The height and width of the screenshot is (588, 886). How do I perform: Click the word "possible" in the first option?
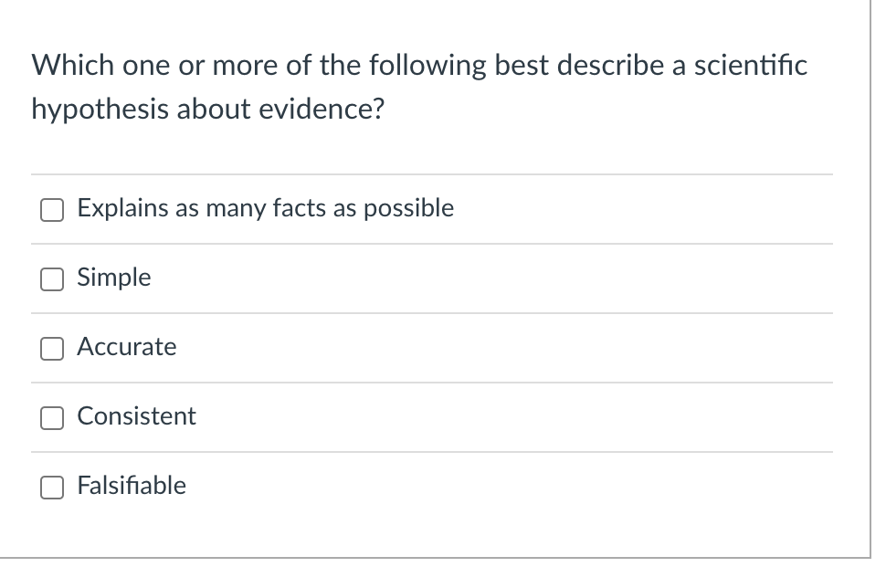click(409, 209)
